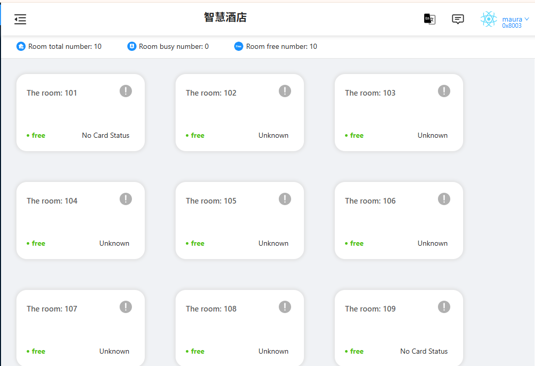Click 'Unknown' status in room 107
The height and width of the screenshot is (366, 535).
pos(114,351)
